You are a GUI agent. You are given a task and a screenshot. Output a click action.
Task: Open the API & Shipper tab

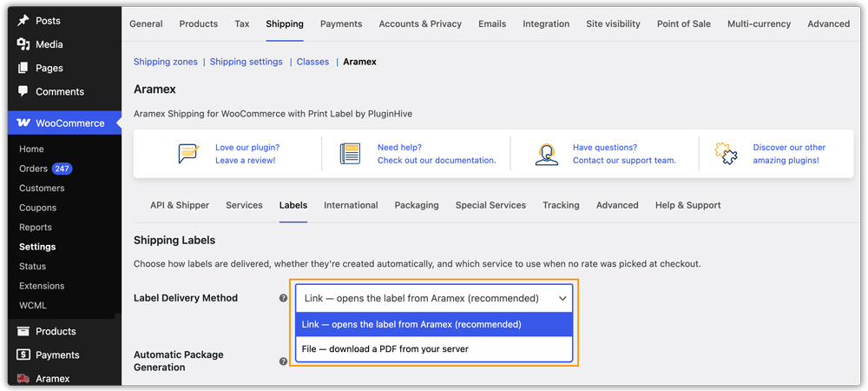point(180,205)
